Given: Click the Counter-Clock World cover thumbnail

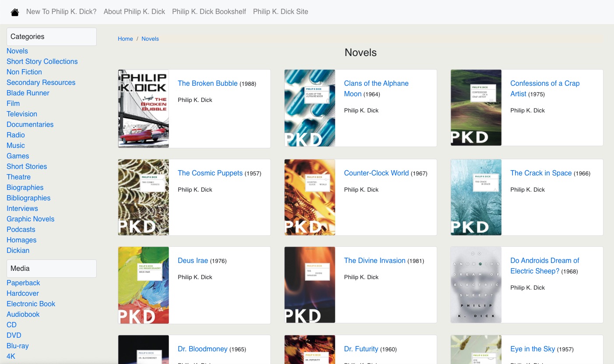Looking at the screenshot, I should click(x=309, y=197).
